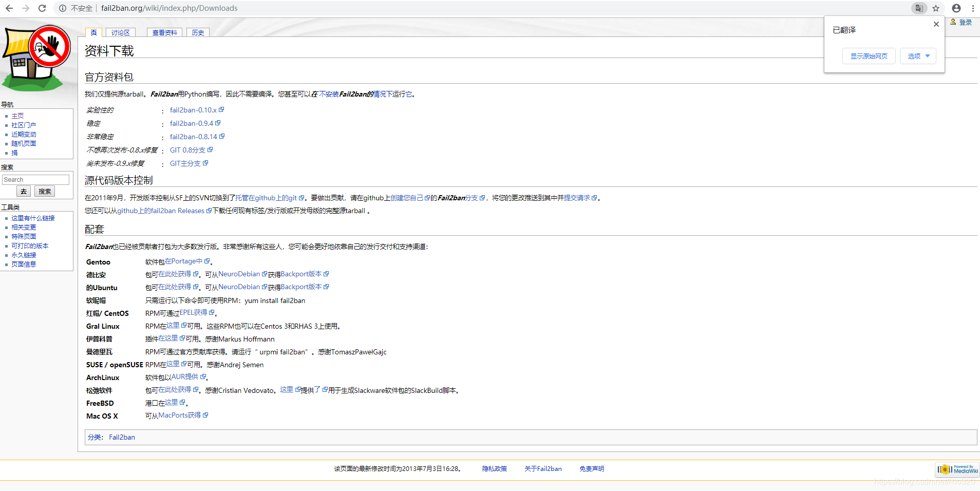
Task: Open 可打印的版本 in the toolbox
Action: (x=30, y=246)
